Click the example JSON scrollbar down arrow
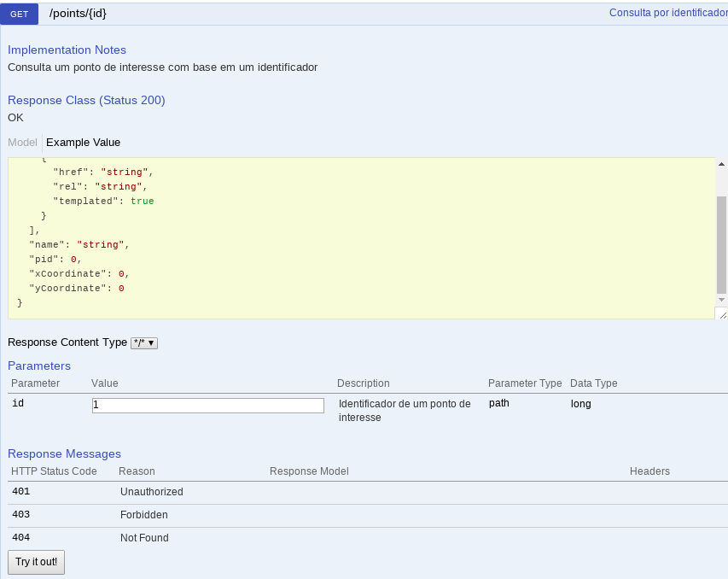Image resolution: width=728 pixels, height=579 pixels. coord(721,300)
